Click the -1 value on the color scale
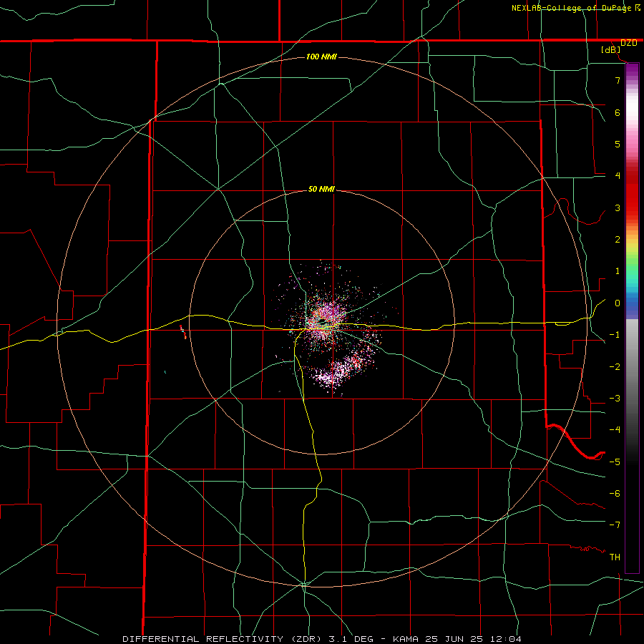Image resolution: width=644 pixels, height=644 pixels. 615,335
